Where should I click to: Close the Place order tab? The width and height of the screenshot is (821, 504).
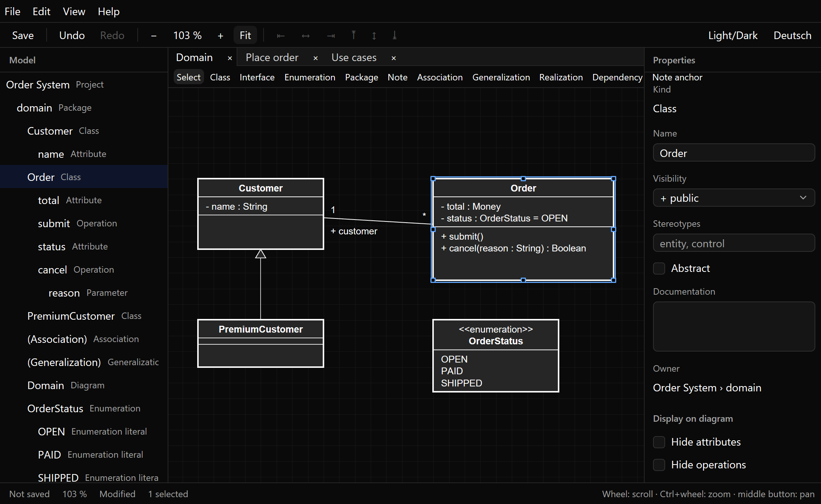(316, 58)
